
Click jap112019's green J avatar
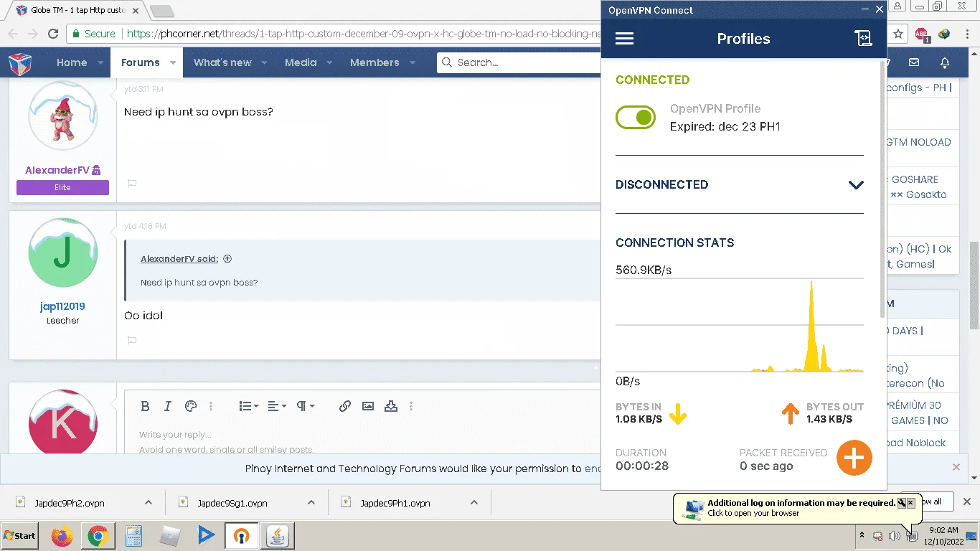[x=62, y=253]
